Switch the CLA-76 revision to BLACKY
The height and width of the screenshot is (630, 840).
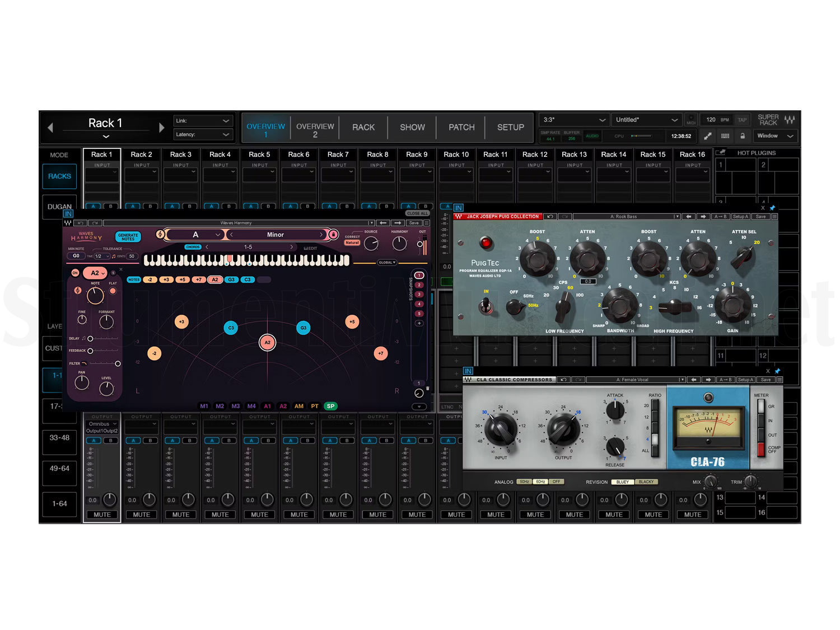[x=646, y=482]
